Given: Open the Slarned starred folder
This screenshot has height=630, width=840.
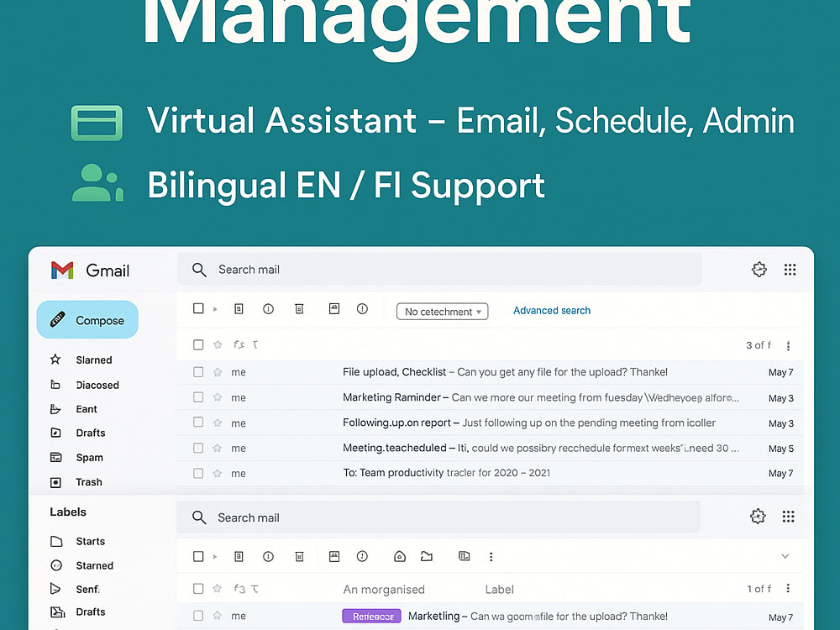Looking at the screenshot, I should point(94,360).
